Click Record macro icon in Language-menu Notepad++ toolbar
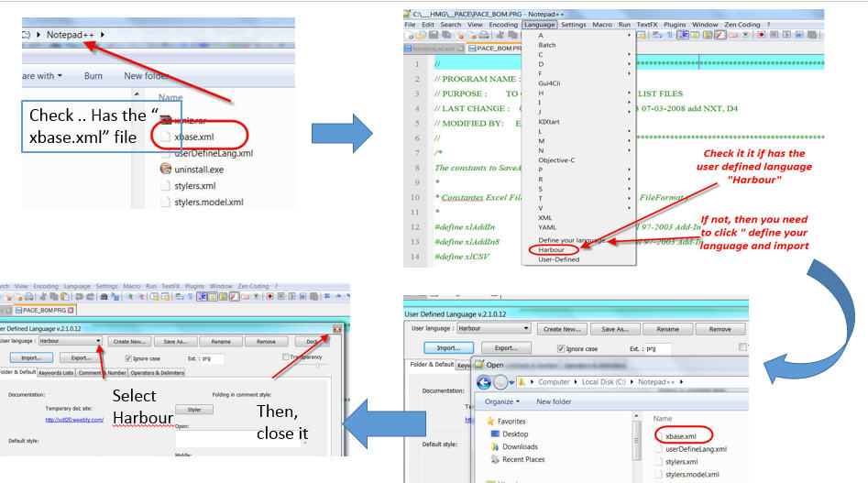 pyautogui.click(x=761, y=35)
